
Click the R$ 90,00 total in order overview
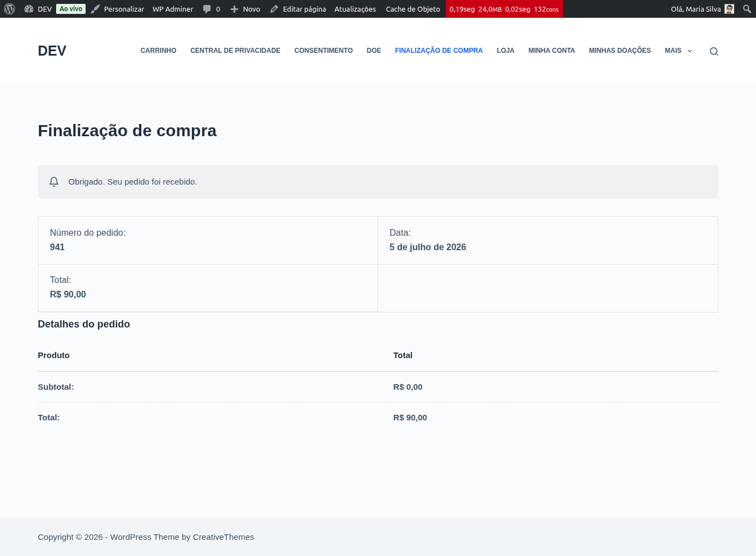[68, 294]
